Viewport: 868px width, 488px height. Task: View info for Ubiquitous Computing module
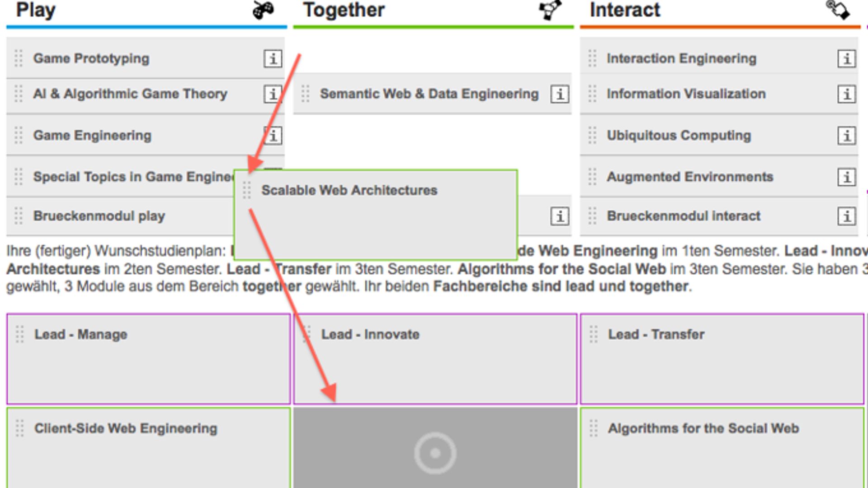[x=847, y=136]
